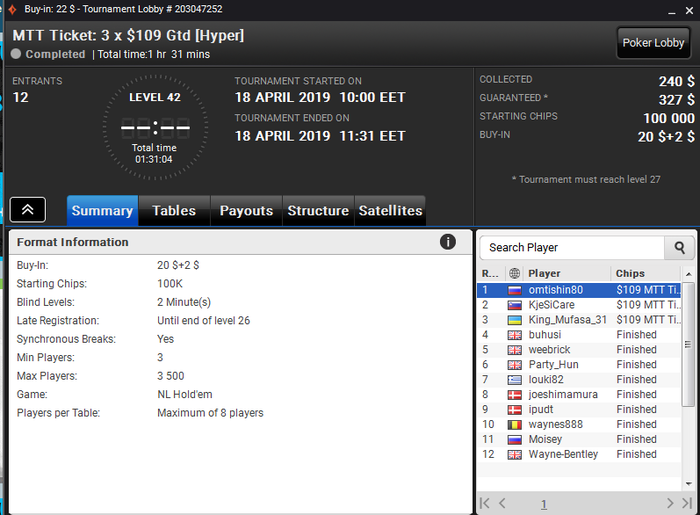Screen dimensions: 700x515
Task: Sort by the rank column header
Action: [491, 273]
